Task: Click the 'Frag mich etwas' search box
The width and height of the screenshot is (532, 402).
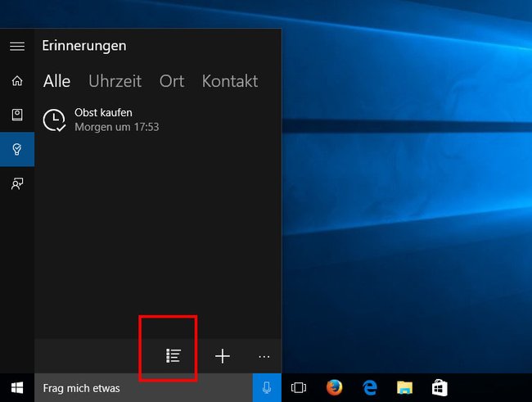Action: click(x=143, y=388)
